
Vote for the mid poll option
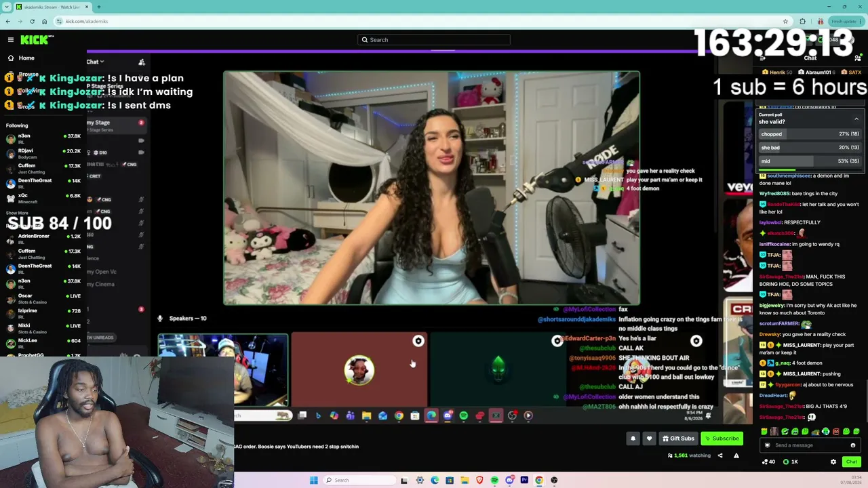809,161
